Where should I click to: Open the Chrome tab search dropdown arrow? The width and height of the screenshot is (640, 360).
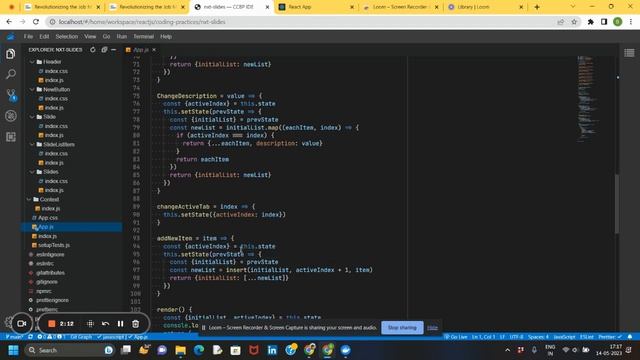pyautogui.click(x=572, y=7)
